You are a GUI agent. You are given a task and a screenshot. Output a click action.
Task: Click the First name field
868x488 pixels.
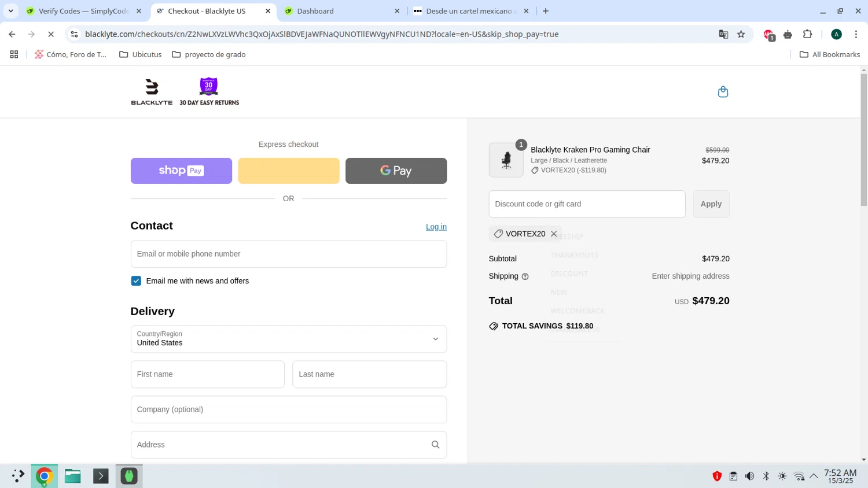coord(208,374)
